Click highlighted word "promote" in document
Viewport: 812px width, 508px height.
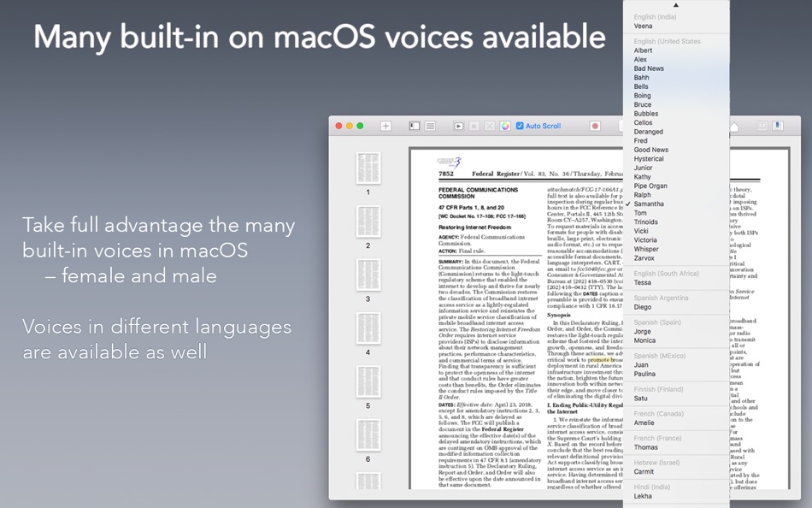click(x=599, y=359)
